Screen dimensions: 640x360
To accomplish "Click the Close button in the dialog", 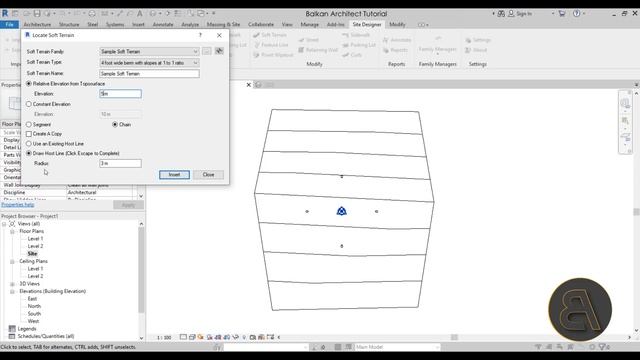I will [208, 175].
